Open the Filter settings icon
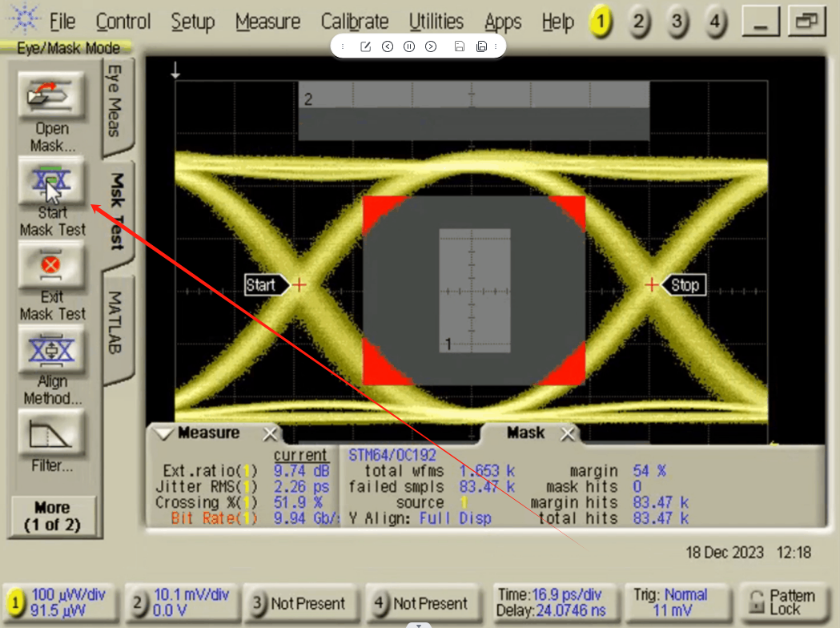The image size is (840, 628). point(52,433)
